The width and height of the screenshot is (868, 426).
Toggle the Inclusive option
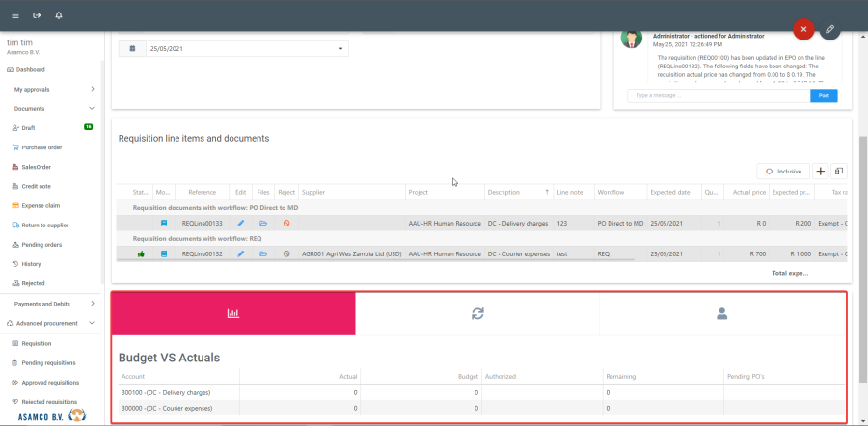783,171
